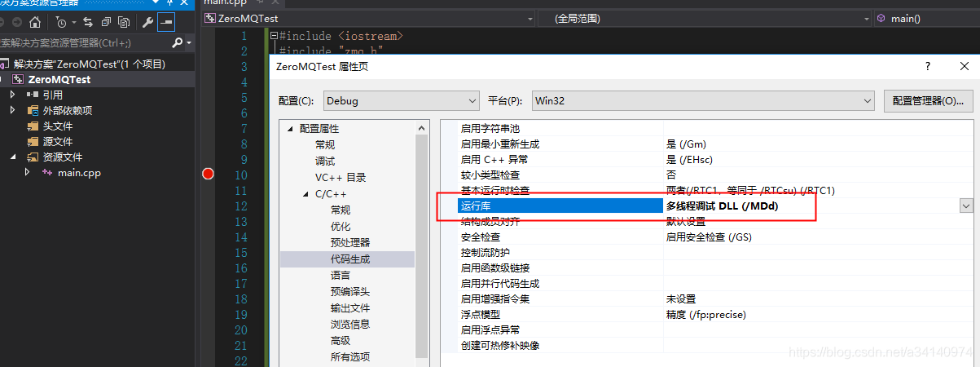The image size is (980, 367).
Task: Click the 外部依赖项 folder icon
Action: (x=33, y=110)
